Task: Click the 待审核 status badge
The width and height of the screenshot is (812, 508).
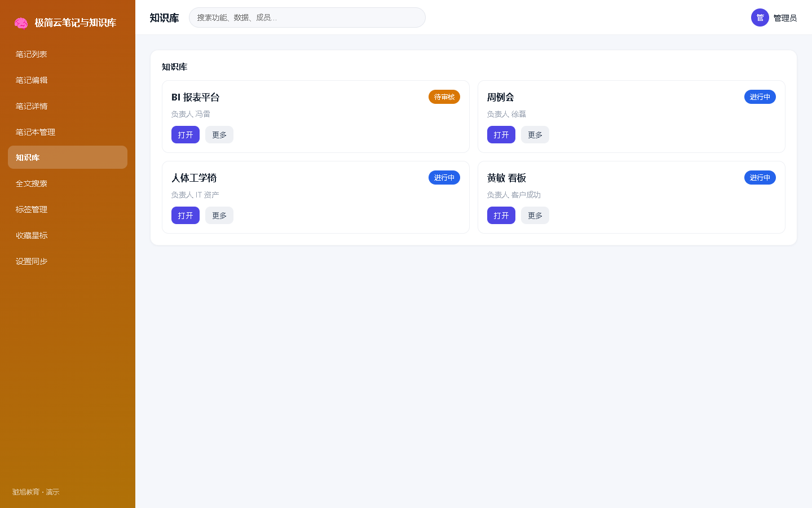Action: click(x=444, y=97)
